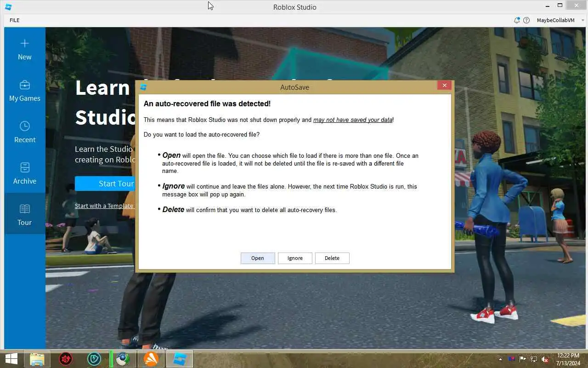The height and width of the screenshot is (368, 588).
Task: Open the Windows Start button
Action: [x=11, y=359]
